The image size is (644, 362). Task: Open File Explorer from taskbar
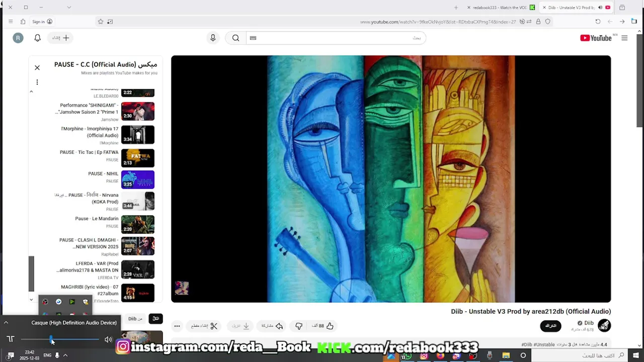(506, 355)
